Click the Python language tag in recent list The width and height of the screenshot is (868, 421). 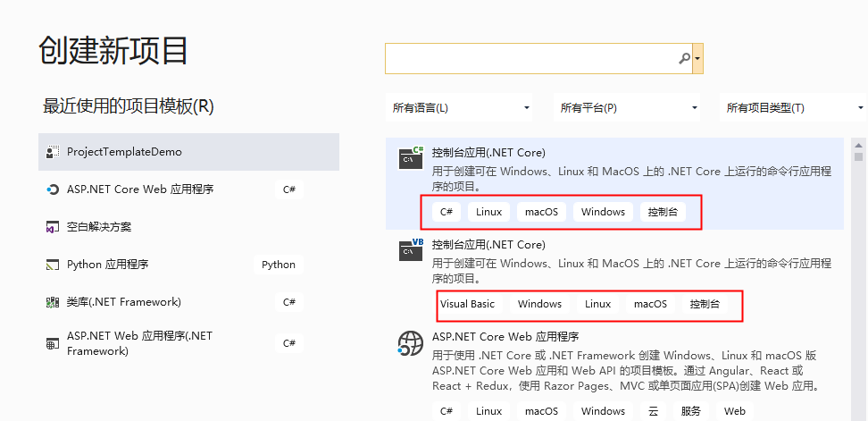click(x=279, y=265)
